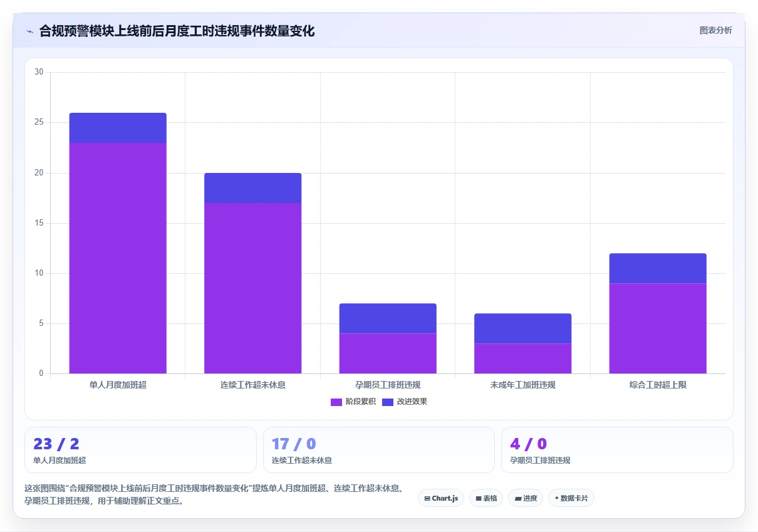Click the sparkle icon in 数据卡片 chip
758x532 pixels.
click(556, 498)
